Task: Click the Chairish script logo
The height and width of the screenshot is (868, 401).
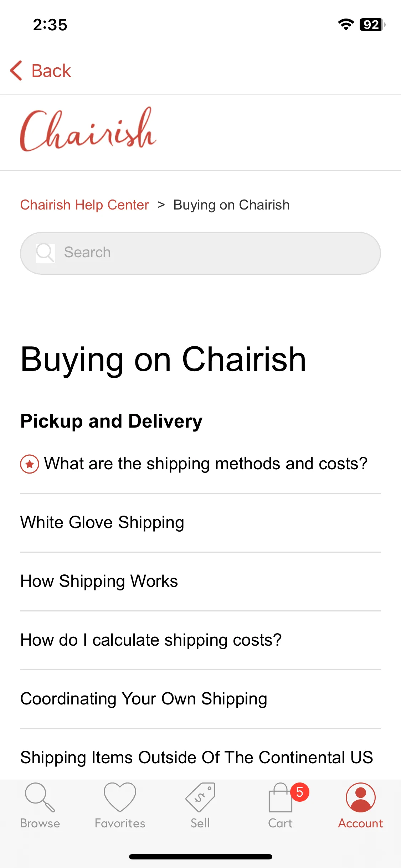Action: tap(88, 130)
